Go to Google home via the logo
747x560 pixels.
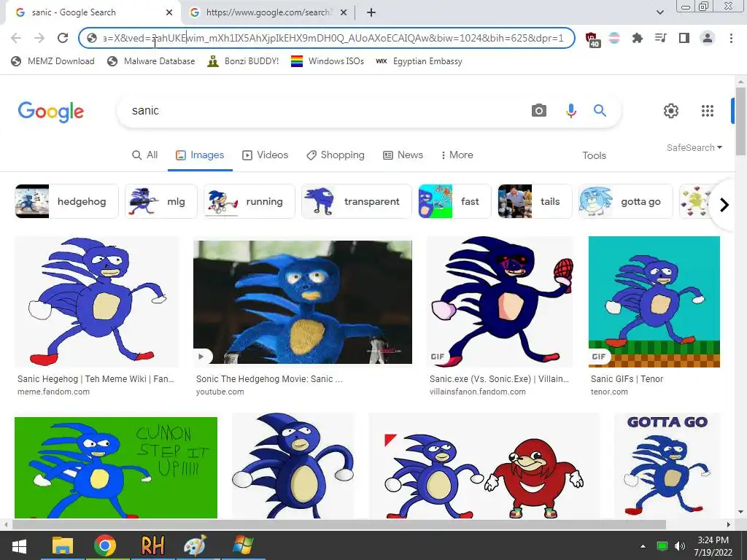point(51,112)
